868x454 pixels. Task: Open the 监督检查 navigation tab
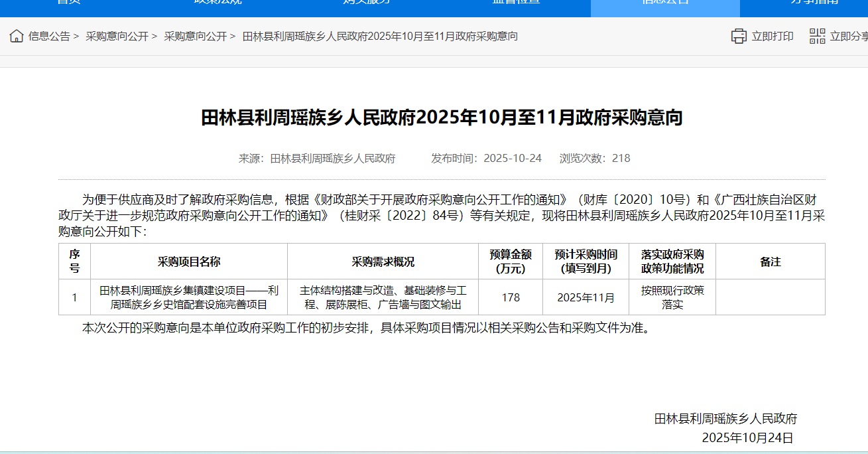515,3
